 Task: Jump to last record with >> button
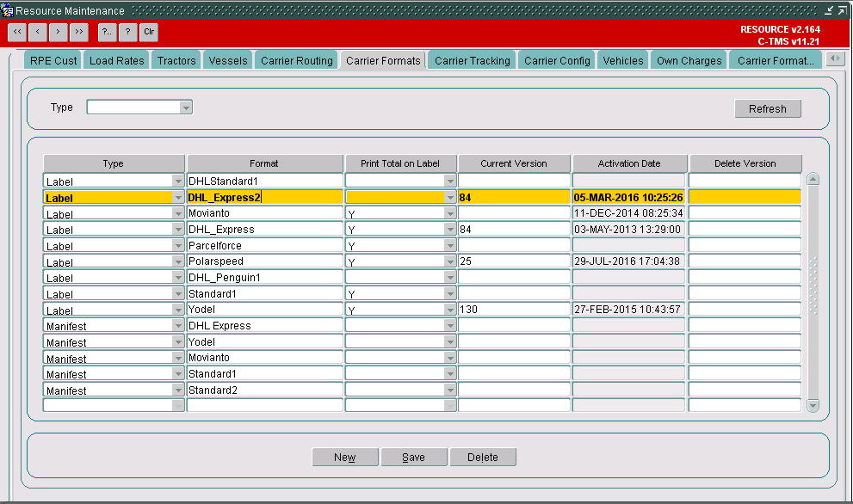(x=79, y=32)
